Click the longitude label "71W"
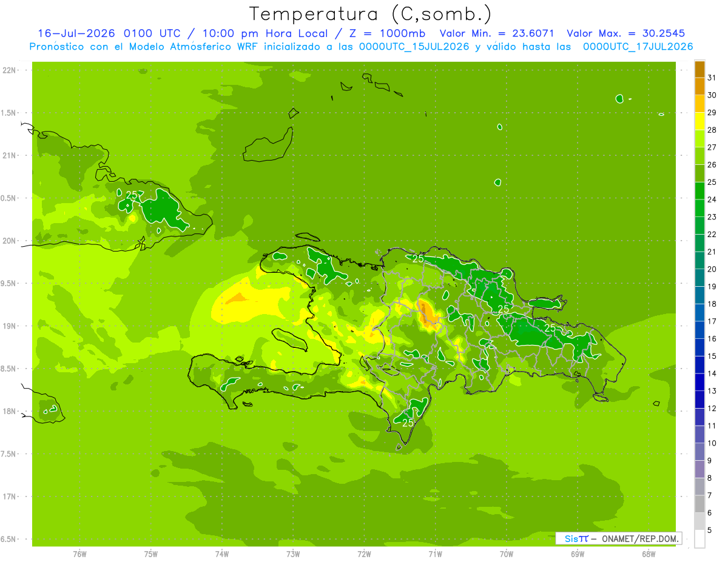 435,554
